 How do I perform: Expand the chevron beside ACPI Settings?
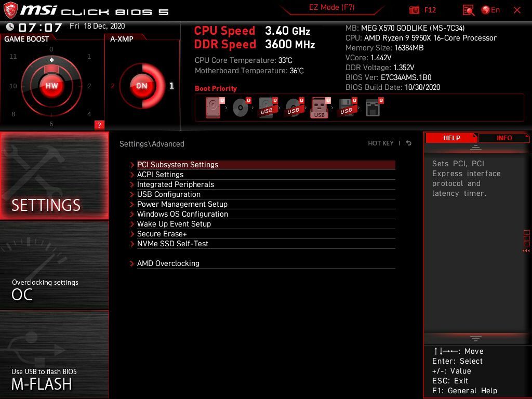coord(132,175)
